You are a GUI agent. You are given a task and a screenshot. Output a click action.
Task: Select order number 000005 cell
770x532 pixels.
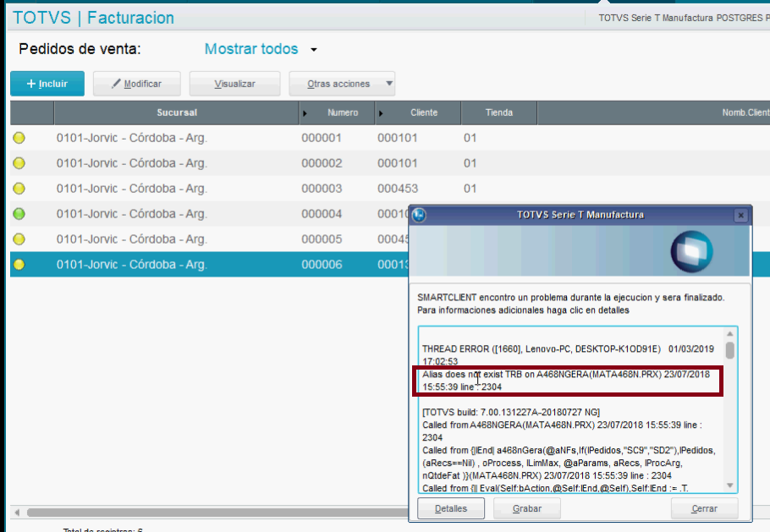click(322, 239)
